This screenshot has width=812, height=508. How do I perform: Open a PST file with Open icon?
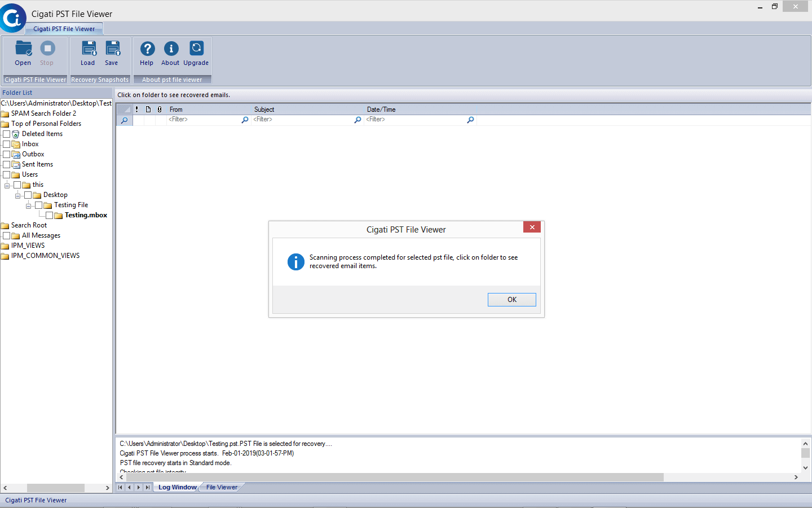[23, 49]
